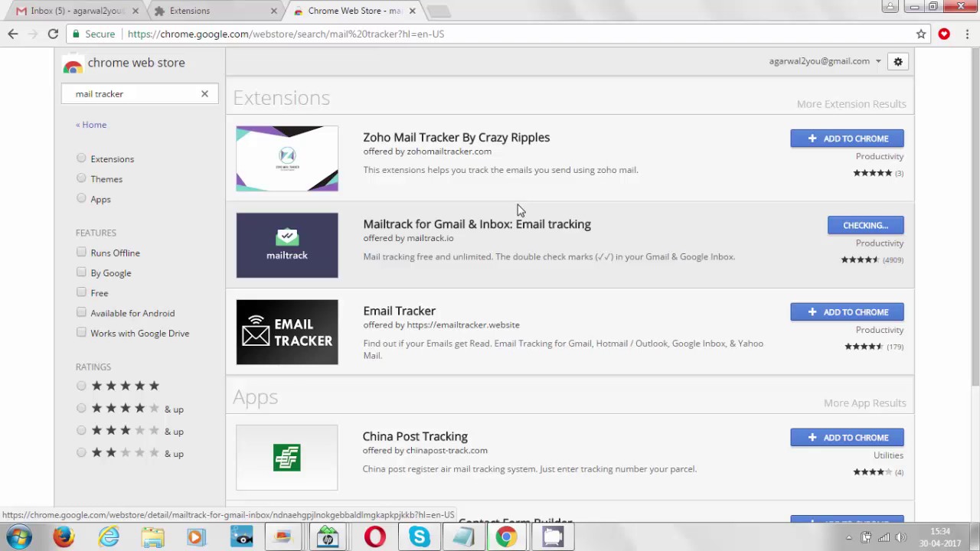Click the taskbar clock showing 15:34

point(940,537)
